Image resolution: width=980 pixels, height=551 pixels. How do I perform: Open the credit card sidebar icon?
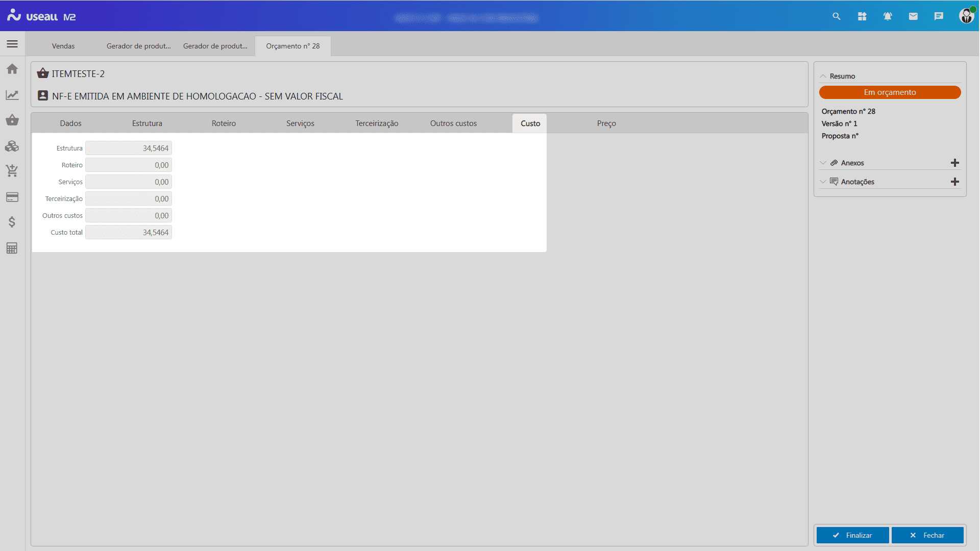[x=12, y=197]
